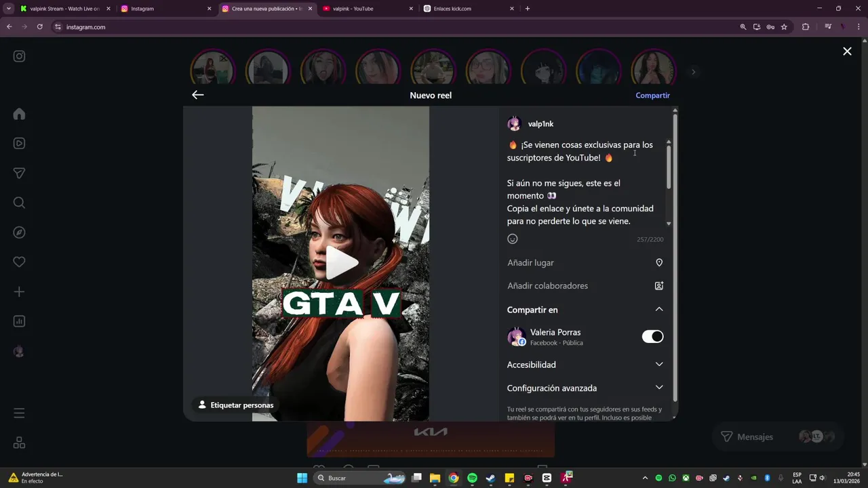Click the browser back button
868x488 pixels.
click(x=9, y=27)
